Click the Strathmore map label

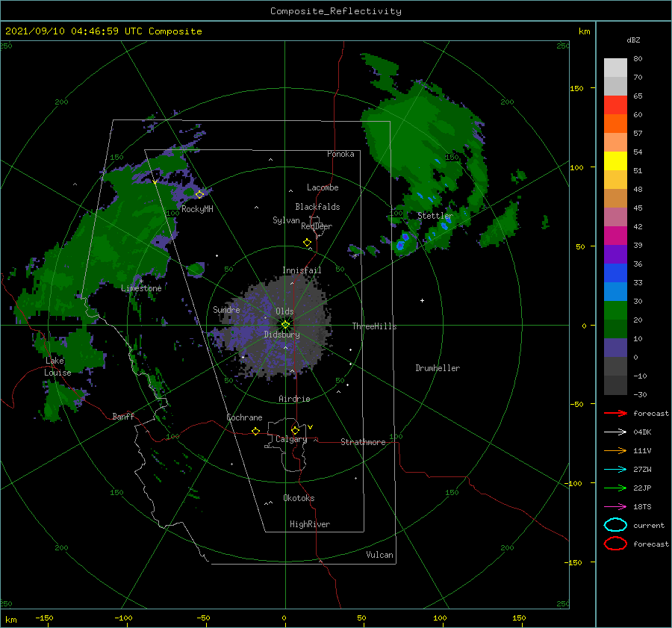363,442
